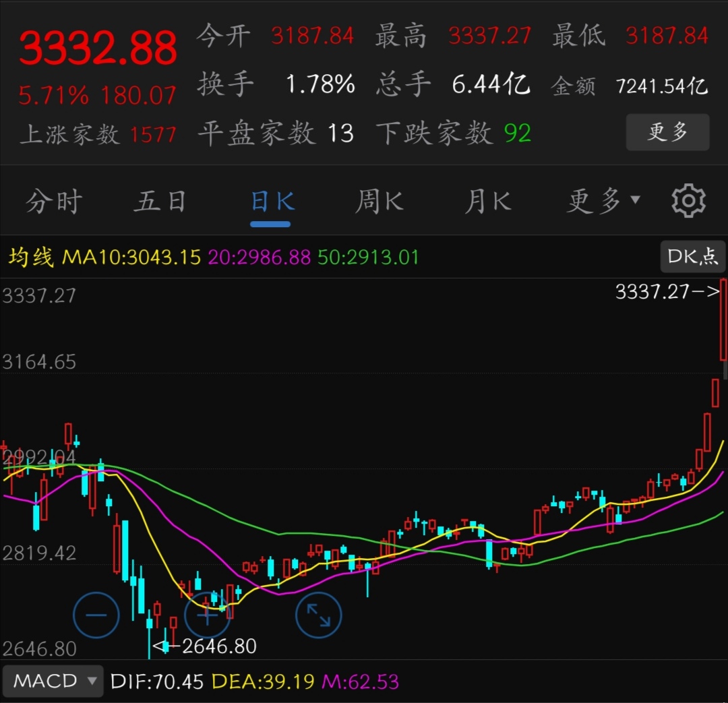Switch to 分时 tab
Image resolution: width=728 pixels, height=703 pixels.
point(54,202)
